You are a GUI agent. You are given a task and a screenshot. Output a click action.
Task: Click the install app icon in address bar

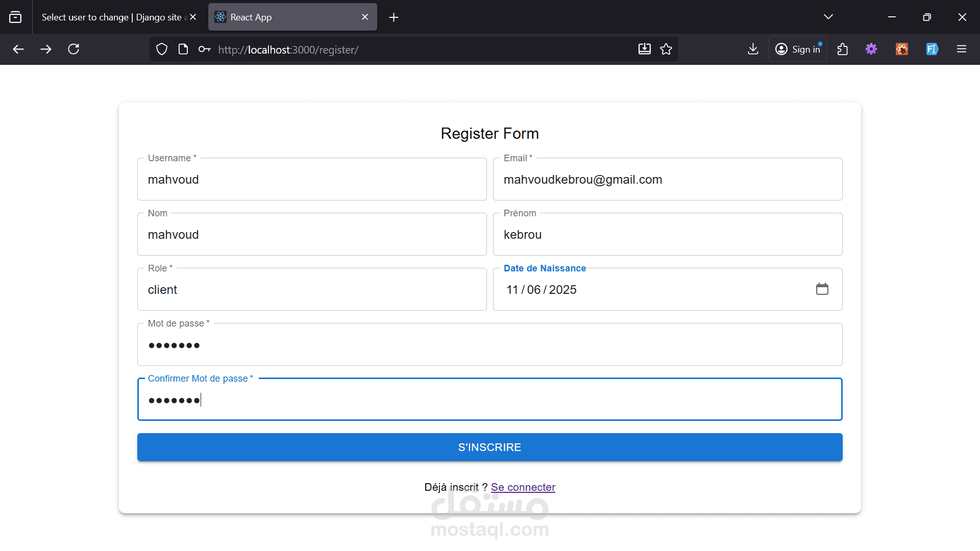coord(645,49)
